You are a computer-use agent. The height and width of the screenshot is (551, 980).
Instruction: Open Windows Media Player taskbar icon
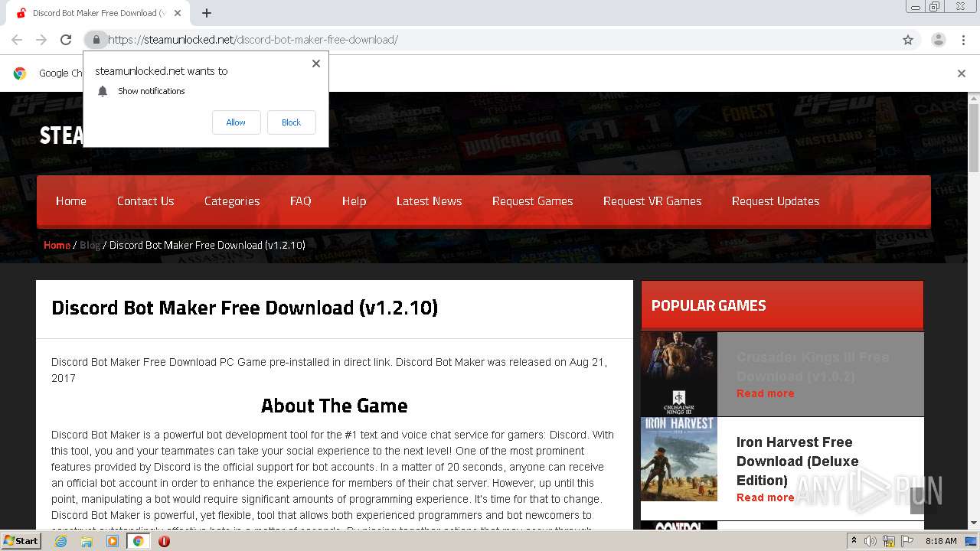(113, 541)
